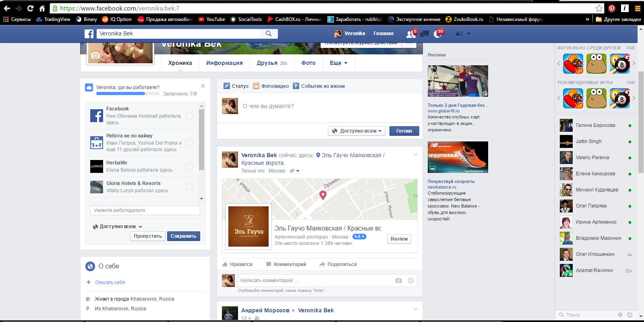This screenshot has width=644, height=322.
Task: Open 8 Ball Pool in trending row
Action: click(x=620, y=63)
